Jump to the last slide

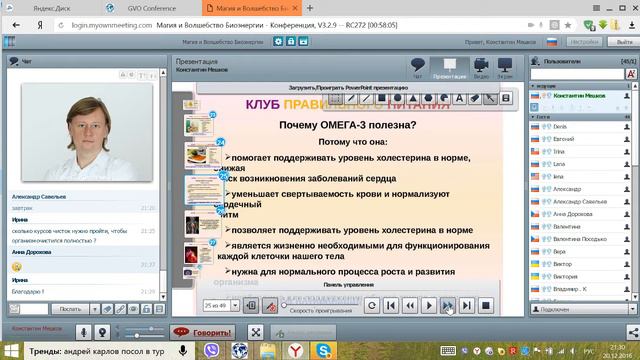pyautogui.click(x=467, y=305)
